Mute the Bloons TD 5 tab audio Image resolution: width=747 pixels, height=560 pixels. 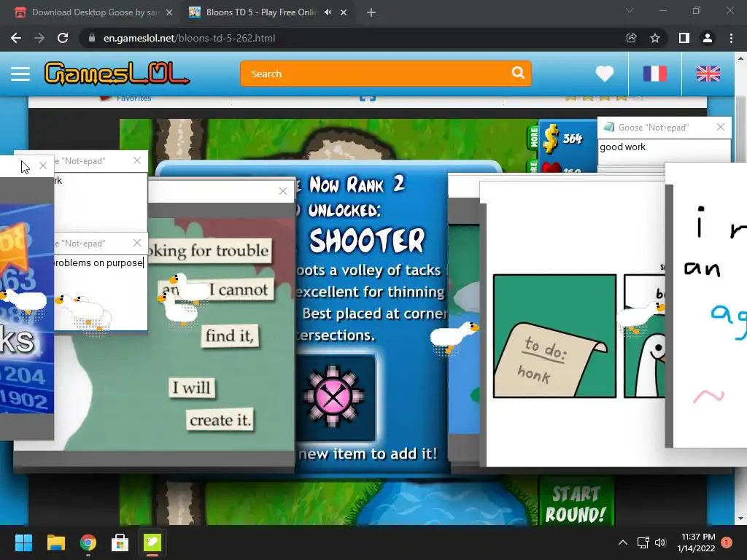[x=328, y=12]
